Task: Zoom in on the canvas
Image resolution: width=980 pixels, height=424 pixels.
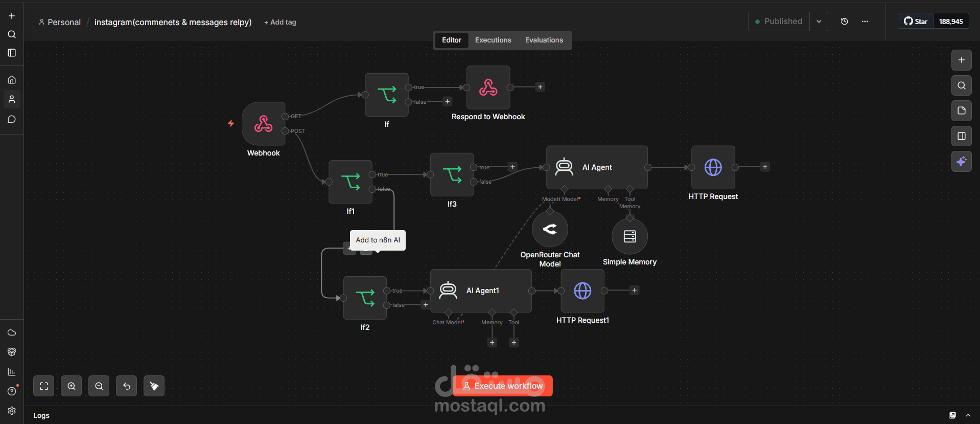Action: (x=72, y=386)
